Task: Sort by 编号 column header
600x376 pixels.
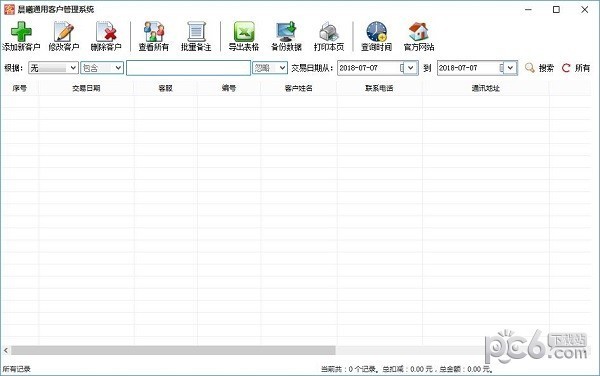Action: pos(229,88)
